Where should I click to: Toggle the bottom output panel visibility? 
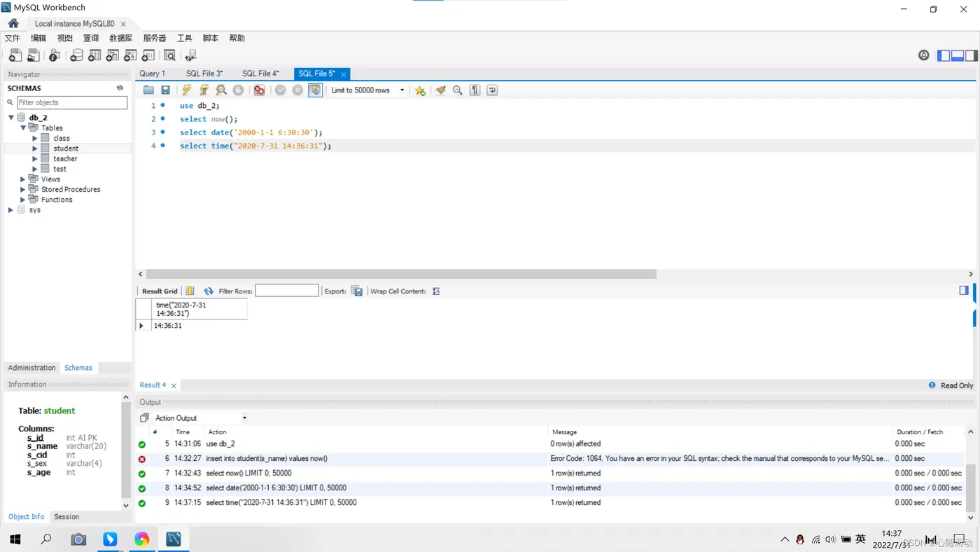957,55
